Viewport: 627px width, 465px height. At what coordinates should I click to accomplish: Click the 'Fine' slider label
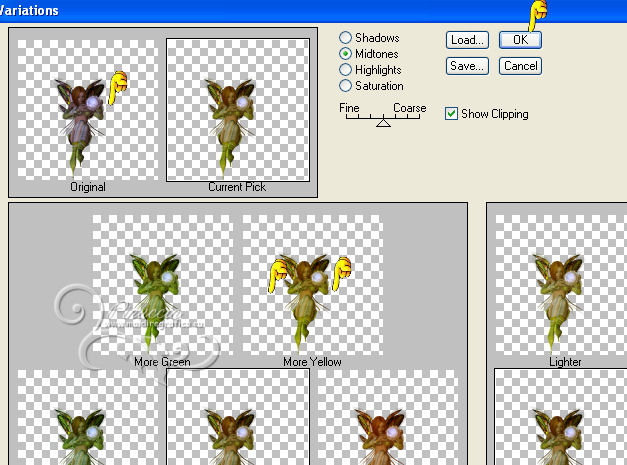(349, 108)
